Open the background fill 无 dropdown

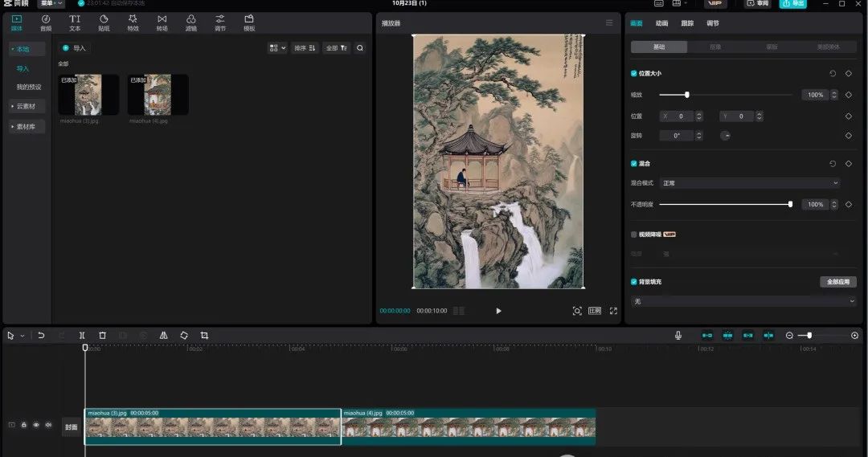pos(743,301)
